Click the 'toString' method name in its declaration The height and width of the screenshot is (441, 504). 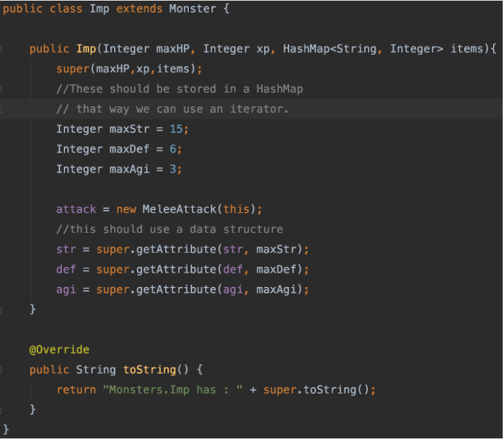[x=150, y=370]
